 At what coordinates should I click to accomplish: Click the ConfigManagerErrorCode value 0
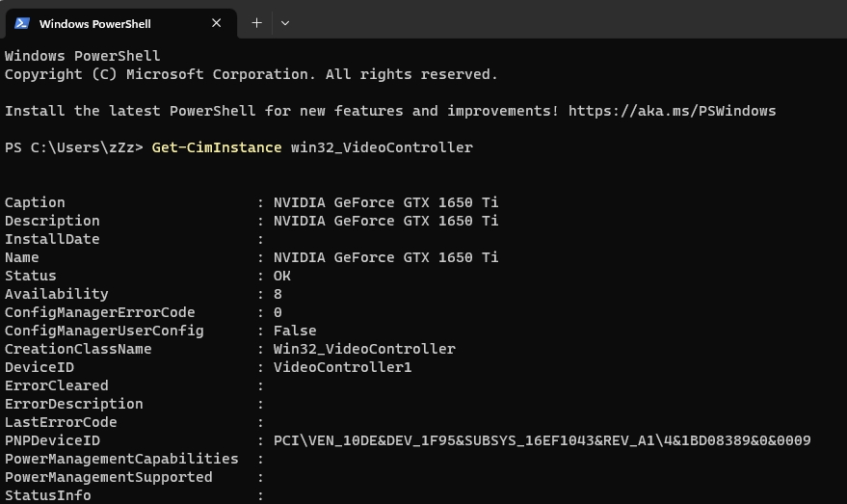(278, 312)
